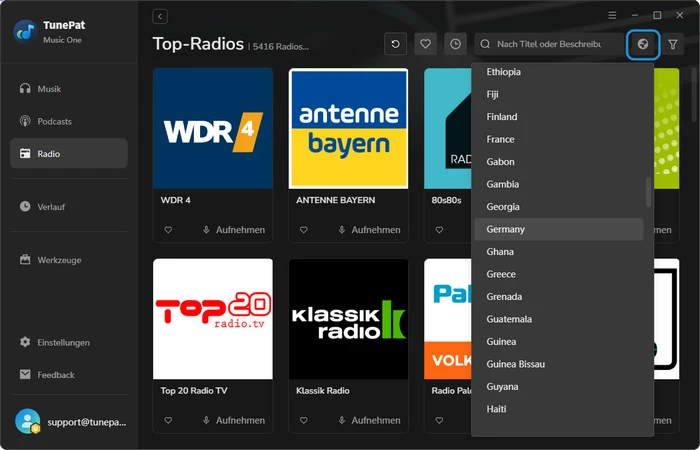
Task: Click the microphone icon on WDR 4
Action: coord(206,229)
